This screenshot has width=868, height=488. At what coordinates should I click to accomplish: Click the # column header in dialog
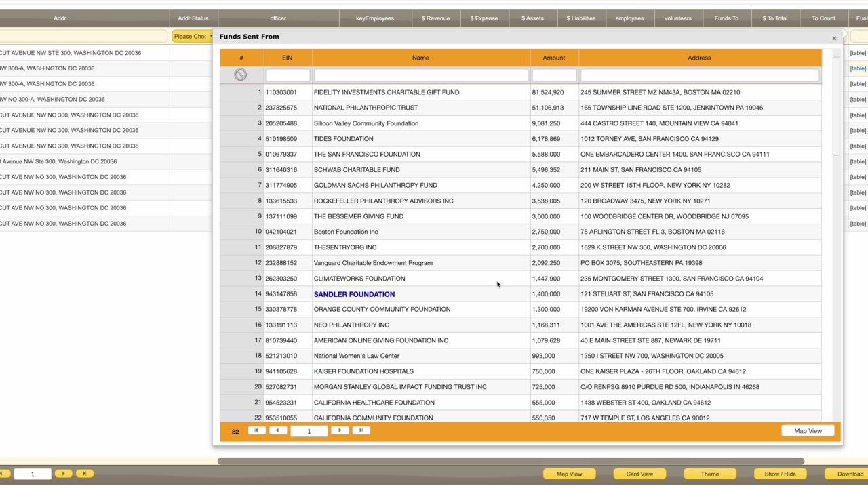pos(241,58)
